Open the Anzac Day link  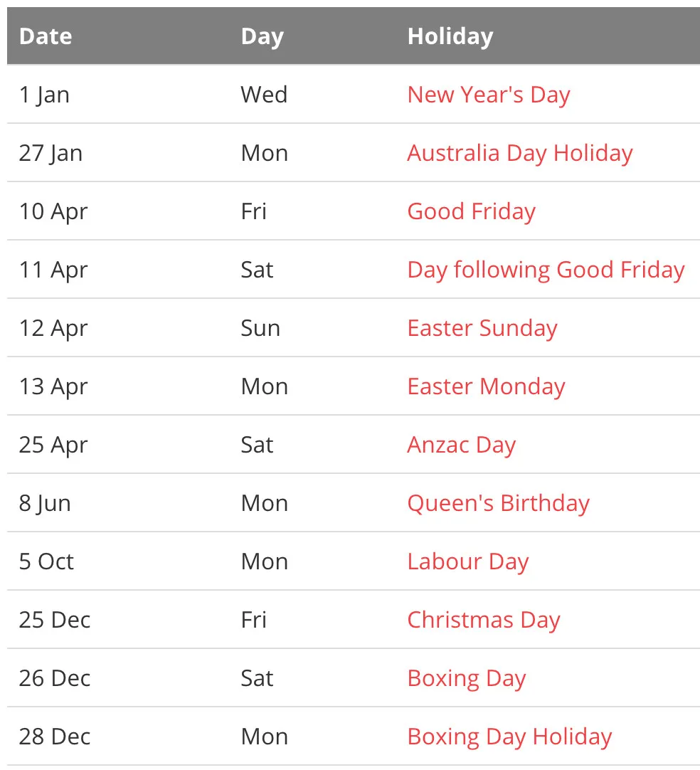click(461, 445)
